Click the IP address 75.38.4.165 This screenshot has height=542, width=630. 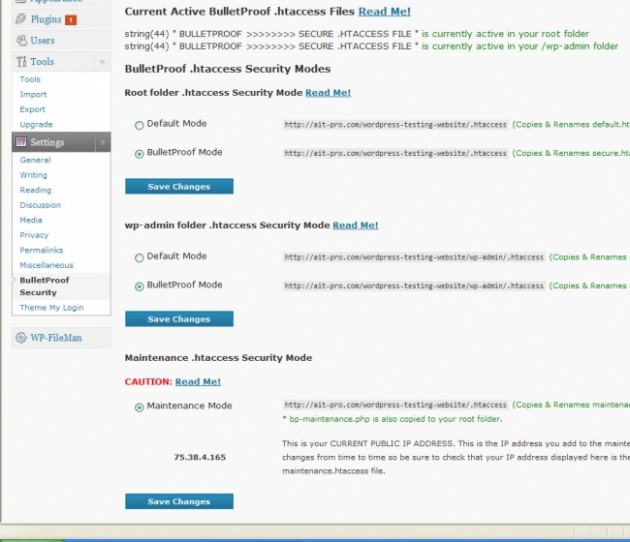pos(200,457)
